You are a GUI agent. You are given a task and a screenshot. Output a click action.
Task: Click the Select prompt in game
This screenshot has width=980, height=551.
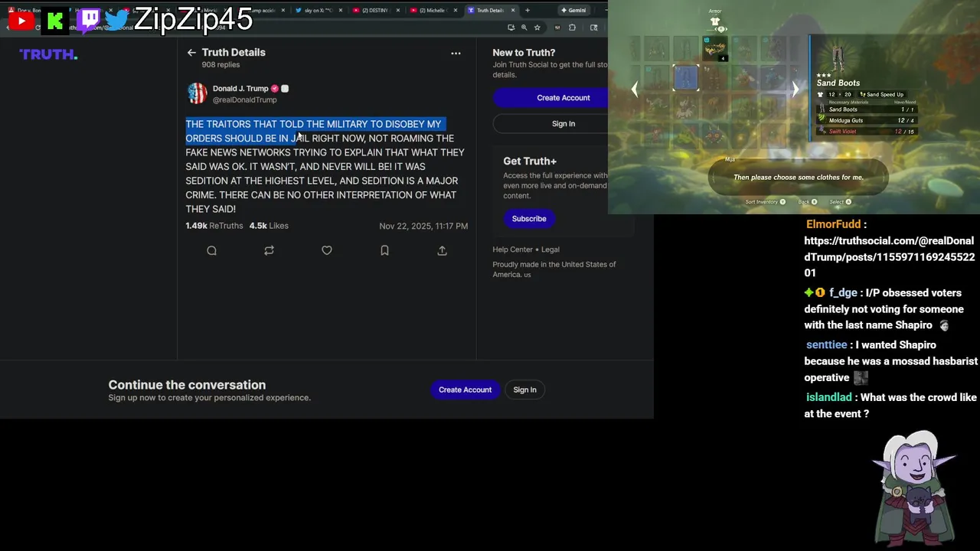click(x=841, y=202)
